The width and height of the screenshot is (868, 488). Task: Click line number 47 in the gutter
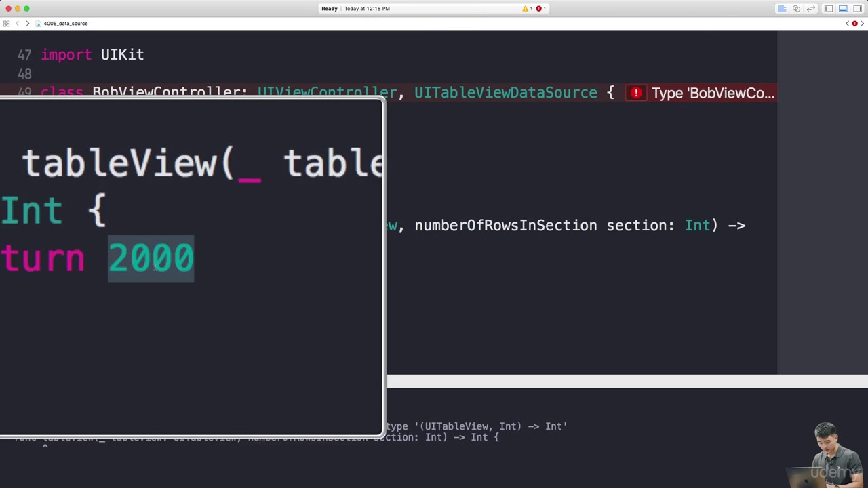[24, 55]
